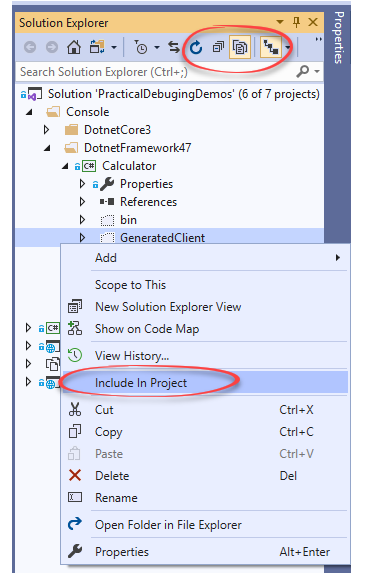Click the Collapse All toolbar icon
372x574 pixels.
tap(218, 47)
